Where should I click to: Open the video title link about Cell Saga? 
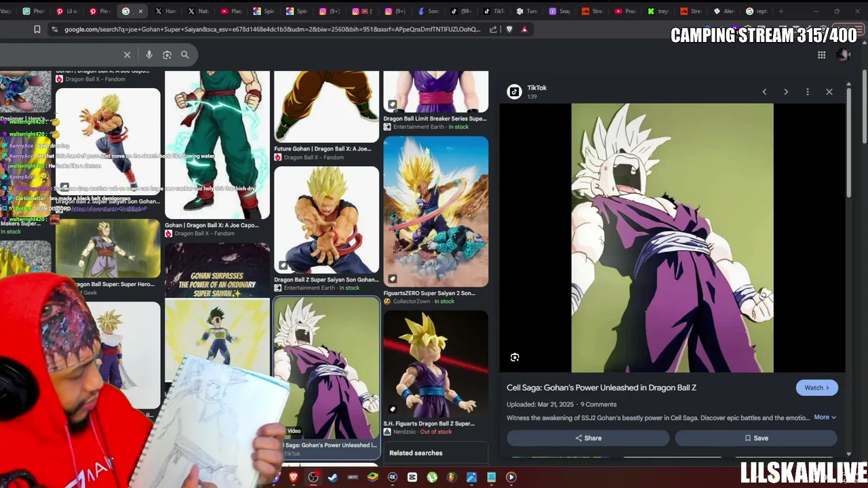(x=601, y=388)
